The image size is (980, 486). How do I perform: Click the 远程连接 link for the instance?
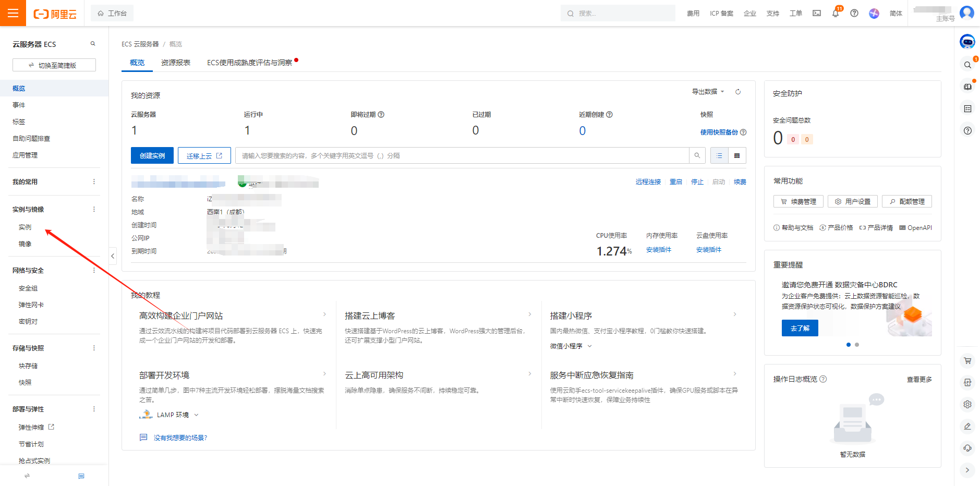pyautogui.click(x=648, y=181)
